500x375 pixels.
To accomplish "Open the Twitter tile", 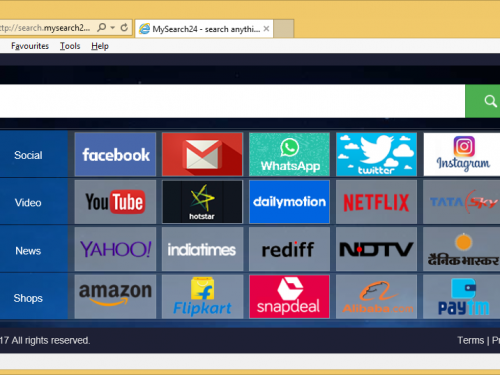I will [376, 154].
